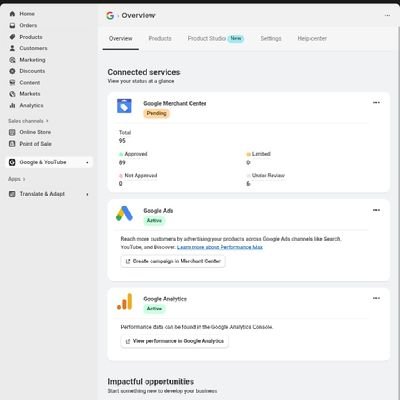The height and width of the screenshot is (400, 400).
Task: Open Google Merchant Center card options menu
Action: [x=376, y=103]
